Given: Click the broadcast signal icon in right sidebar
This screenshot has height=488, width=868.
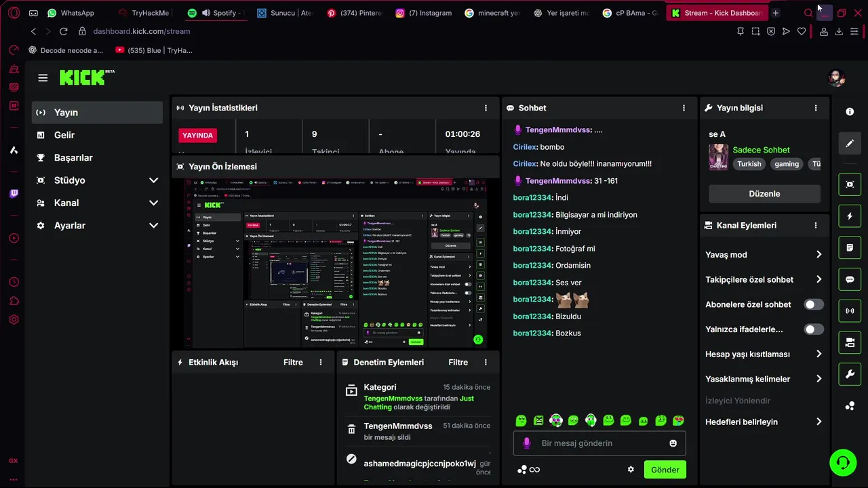Looking at the screenshot, I should [x=850, y=311].
